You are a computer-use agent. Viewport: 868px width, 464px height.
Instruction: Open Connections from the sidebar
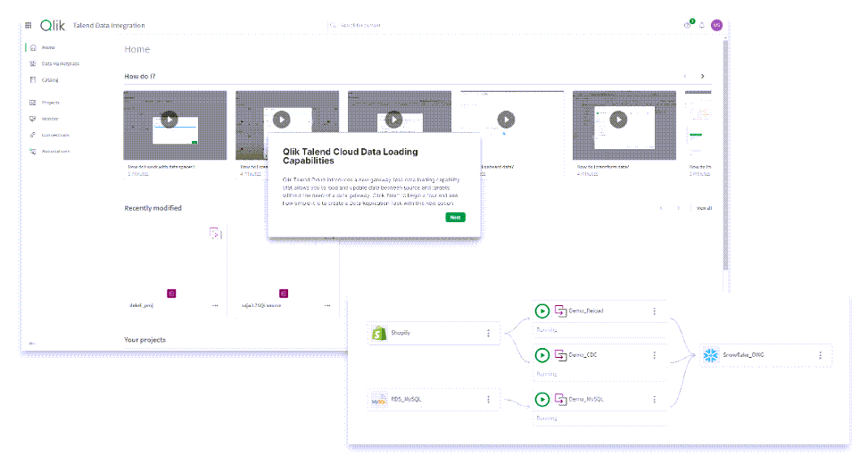tap(55, 135)
